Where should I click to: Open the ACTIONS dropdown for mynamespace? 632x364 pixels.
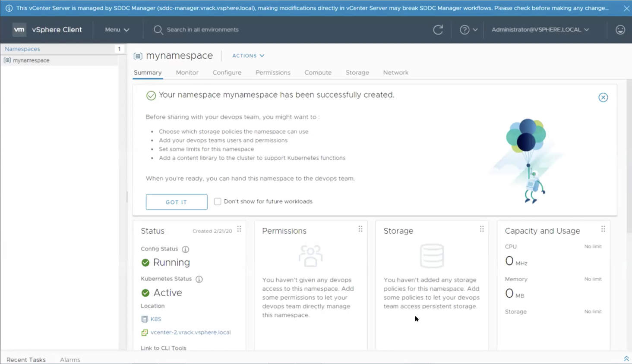pyautogui.click(x=248, y=56)
